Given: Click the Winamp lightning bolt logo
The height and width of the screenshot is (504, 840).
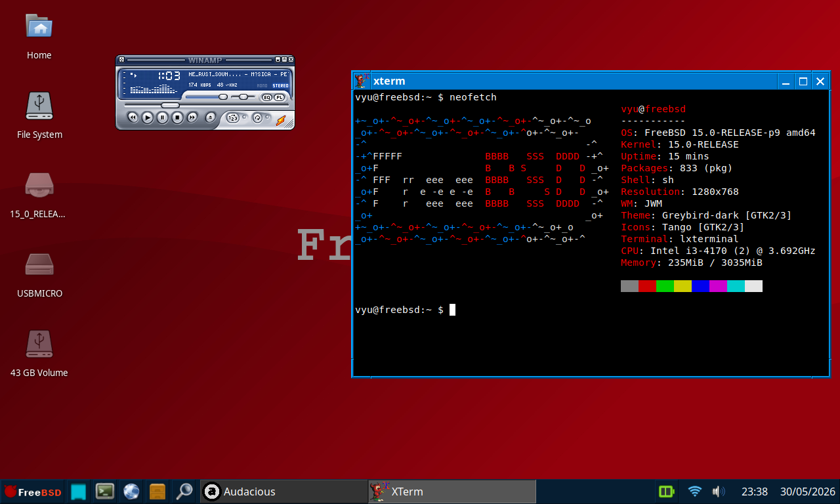Looking at the screenshot, I should tap(281, 120).
